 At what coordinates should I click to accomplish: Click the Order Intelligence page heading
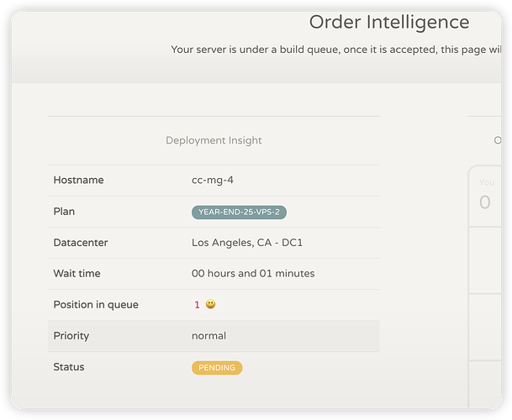[388, 23]
